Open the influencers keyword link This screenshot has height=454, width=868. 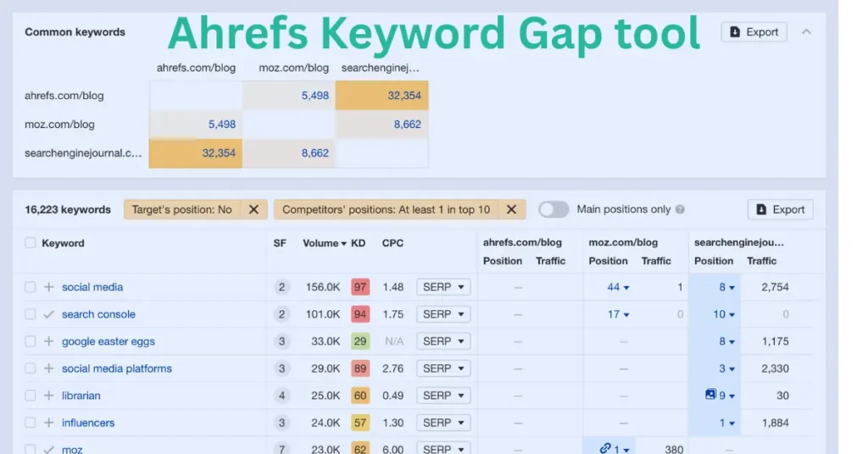(88, 423)
